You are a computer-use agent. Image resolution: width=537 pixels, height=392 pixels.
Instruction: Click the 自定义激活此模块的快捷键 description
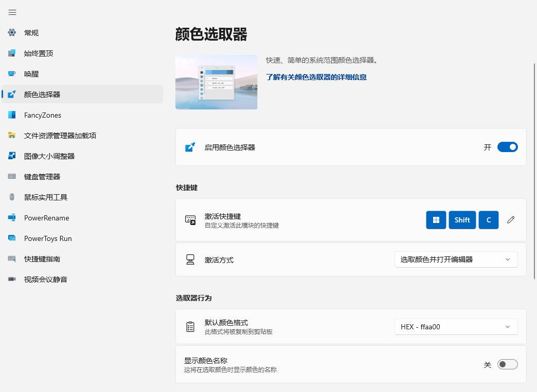click(x=242, y=226)
